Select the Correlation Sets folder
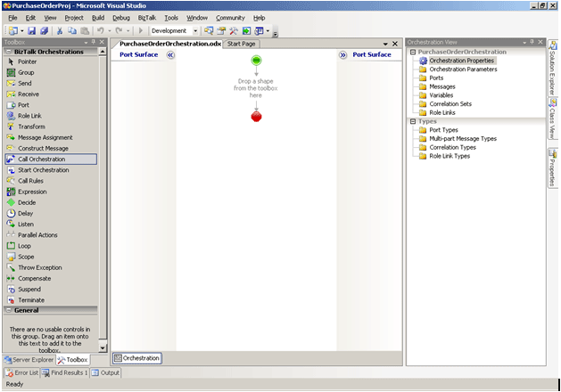The width and height of the screenshot is (561, 392). (x=450, y=104)
